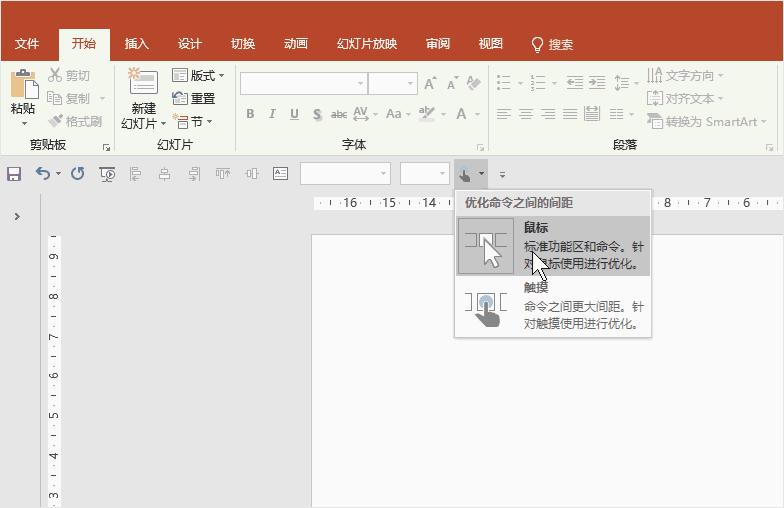
Task: Click the bullets list icon
Action: click(x=504, y=82)
